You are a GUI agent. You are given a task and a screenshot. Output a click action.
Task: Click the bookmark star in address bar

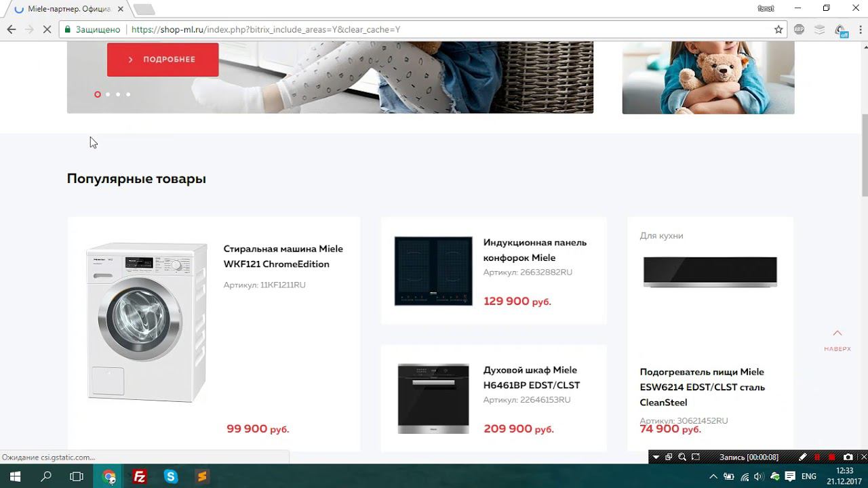coord(778,30)
